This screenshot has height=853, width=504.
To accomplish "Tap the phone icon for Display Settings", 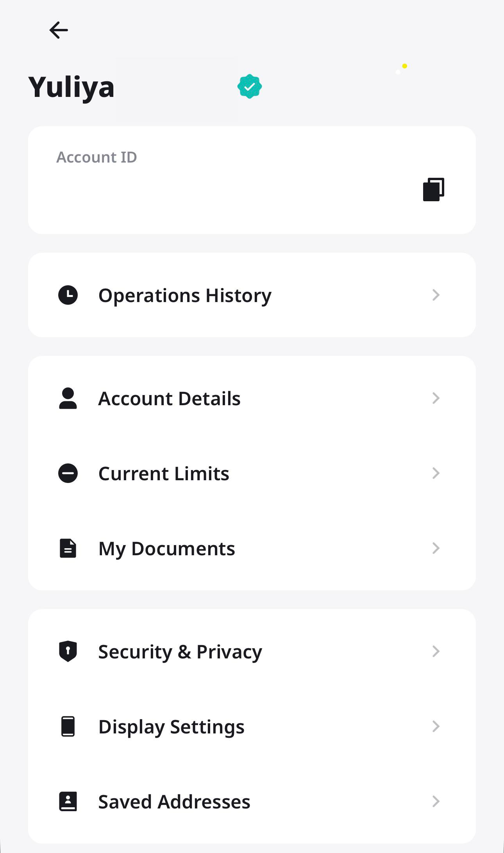I will [x=68, y=726].
